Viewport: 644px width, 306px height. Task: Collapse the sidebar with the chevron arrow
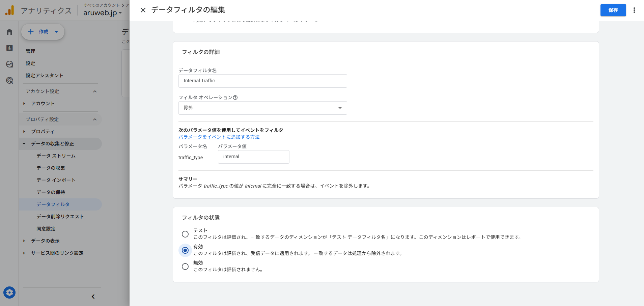[x=93, y=297]
